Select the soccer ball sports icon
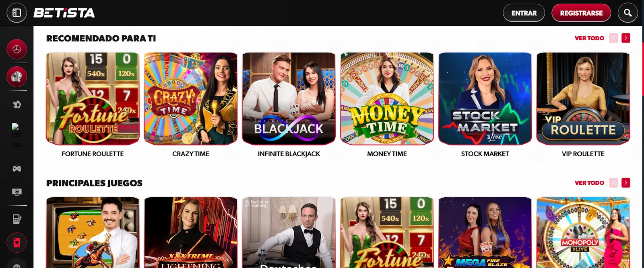Viewport: 644px width, 268px height. click(x=17, y=104)
